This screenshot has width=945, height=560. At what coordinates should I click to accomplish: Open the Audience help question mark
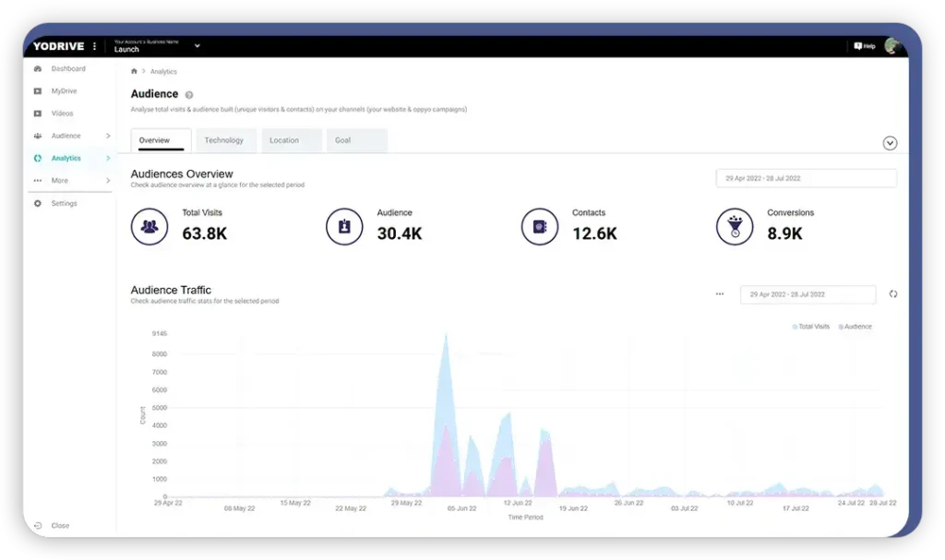(x=189, y=95)
